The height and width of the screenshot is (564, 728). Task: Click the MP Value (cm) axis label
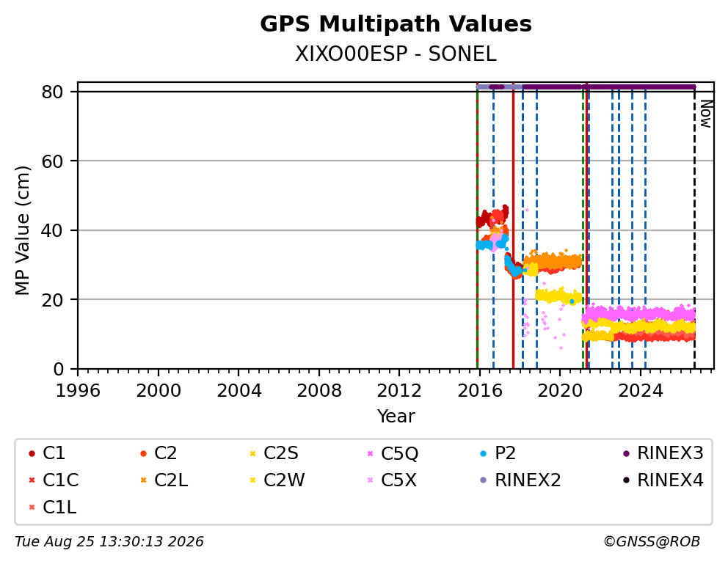(22, 230)
